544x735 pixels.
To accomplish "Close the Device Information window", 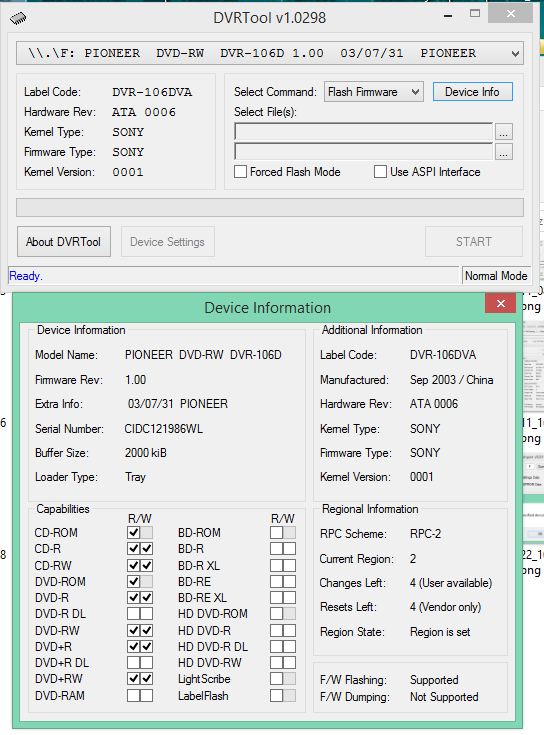I will 500,303.
